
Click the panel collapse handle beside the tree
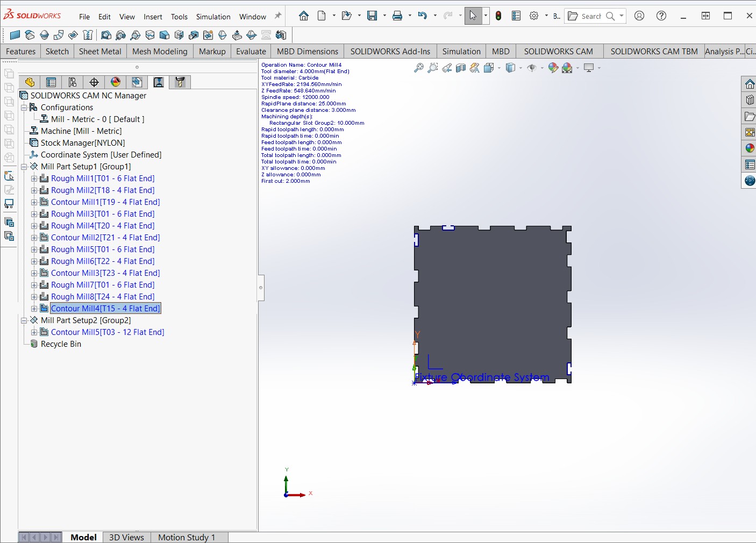[261, 288]
